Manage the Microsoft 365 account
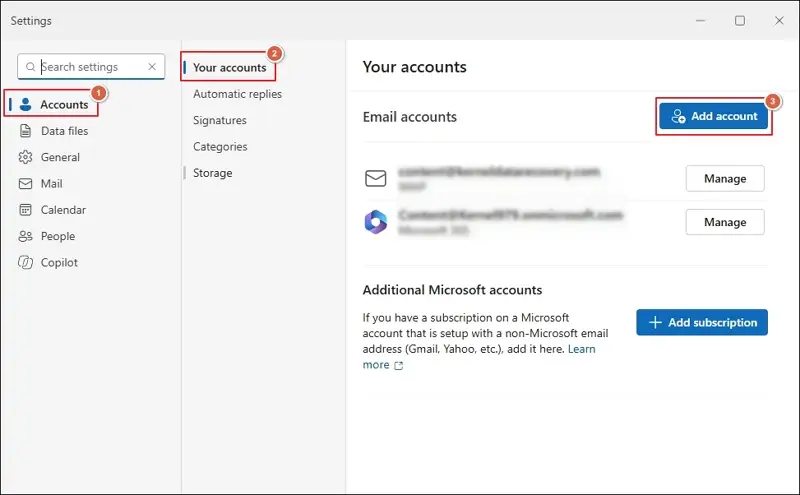 [x=725, y=222]
